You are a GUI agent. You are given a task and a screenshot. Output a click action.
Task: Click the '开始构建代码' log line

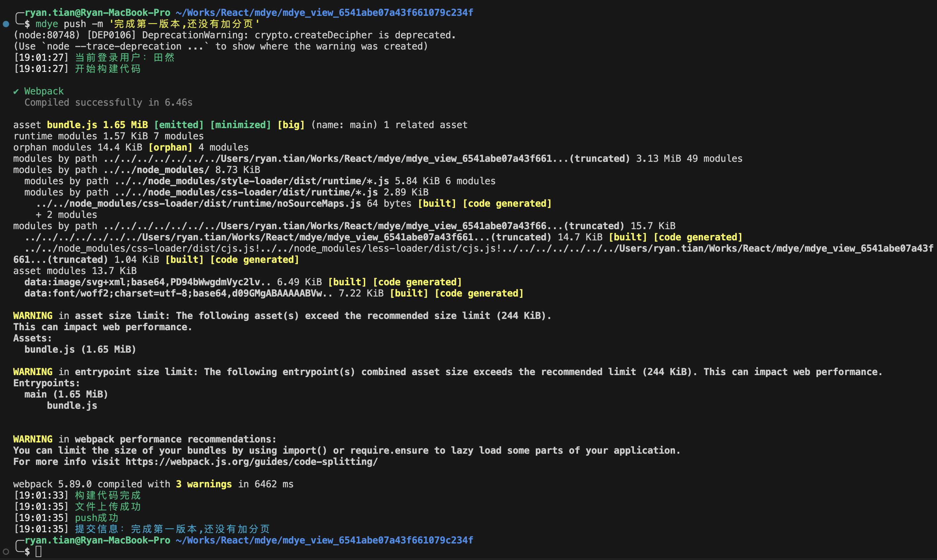pyautogui.click(x=77, y=69)
